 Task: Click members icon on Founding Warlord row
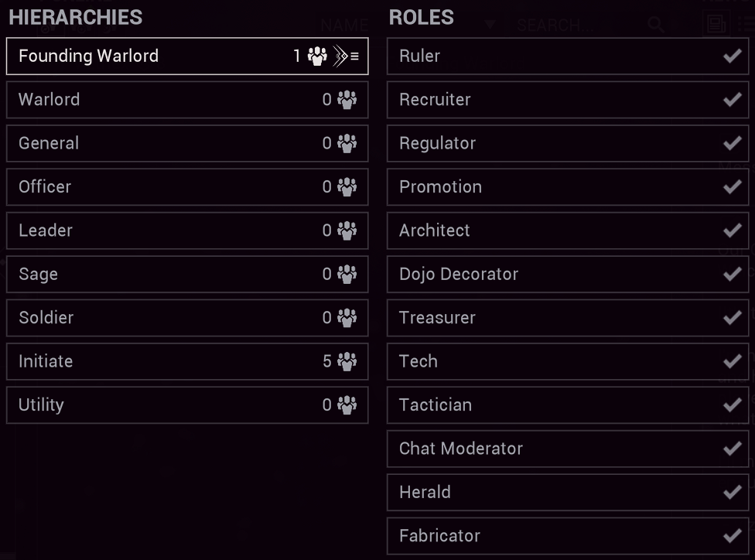click(x=317, y=56)
